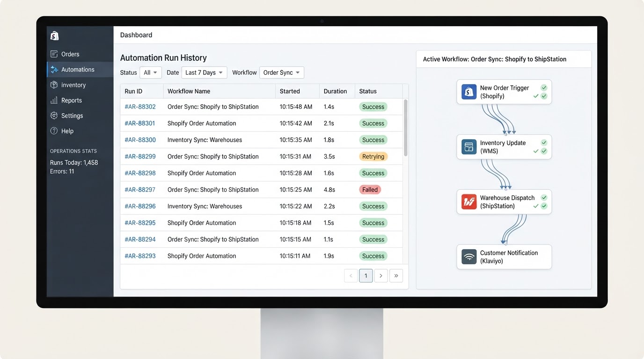Click the run history table scrollbar
Image resolution: width=644 pixels, height=359 pixels.
tap(405, 128)
